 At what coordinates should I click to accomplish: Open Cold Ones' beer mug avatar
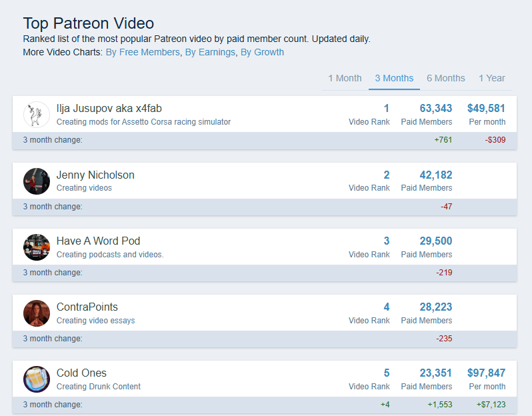coord(37,379)
